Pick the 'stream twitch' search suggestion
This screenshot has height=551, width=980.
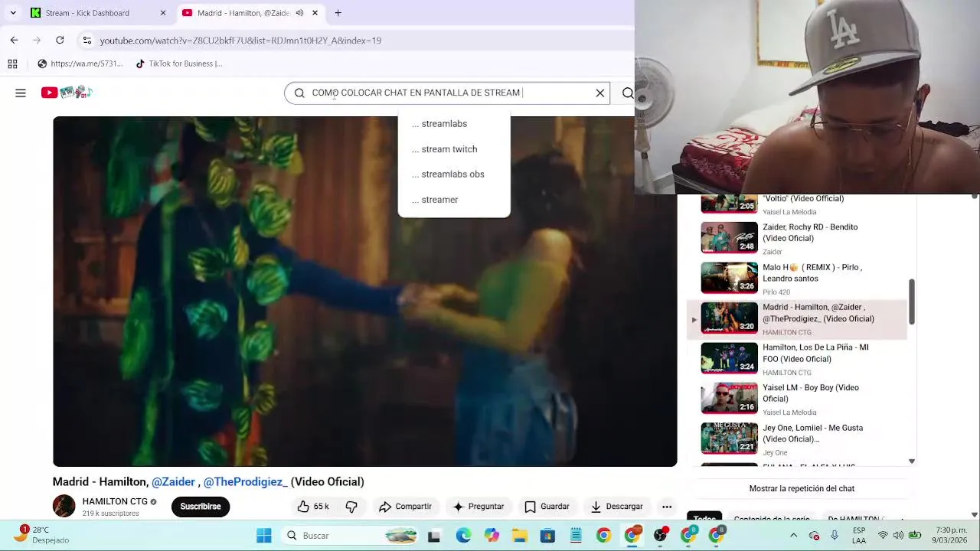coord(454,149)
